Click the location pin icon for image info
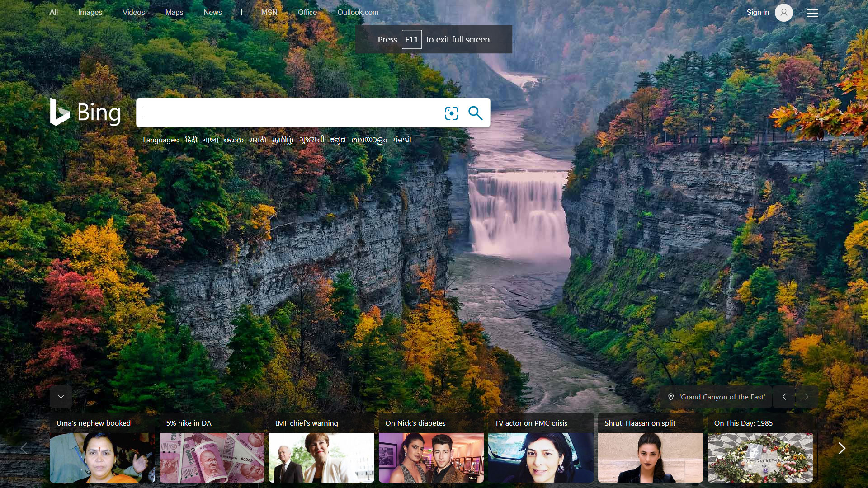 pos(671,397)
